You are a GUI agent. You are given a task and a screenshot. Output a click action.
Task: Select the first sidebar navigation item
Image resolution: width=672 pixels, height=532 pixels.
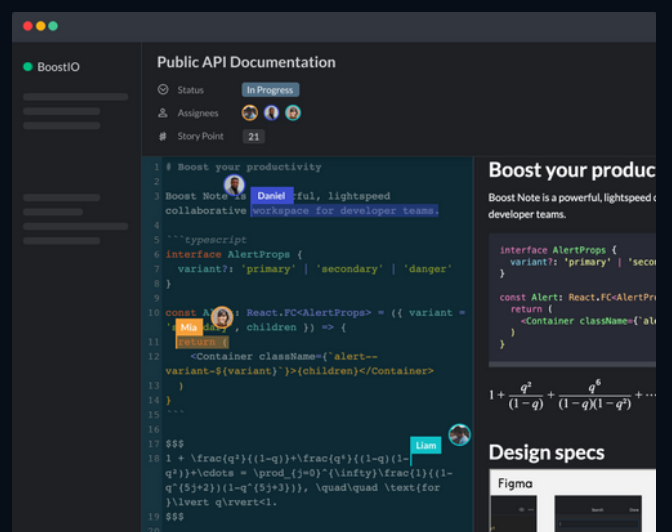75,97
